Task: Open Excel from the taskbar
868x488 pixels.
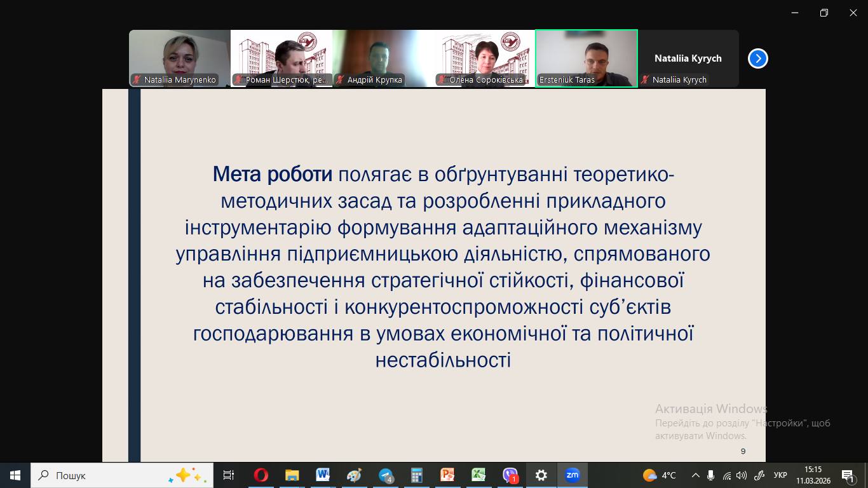Action: pyautogui.click(x=478, y=475)
